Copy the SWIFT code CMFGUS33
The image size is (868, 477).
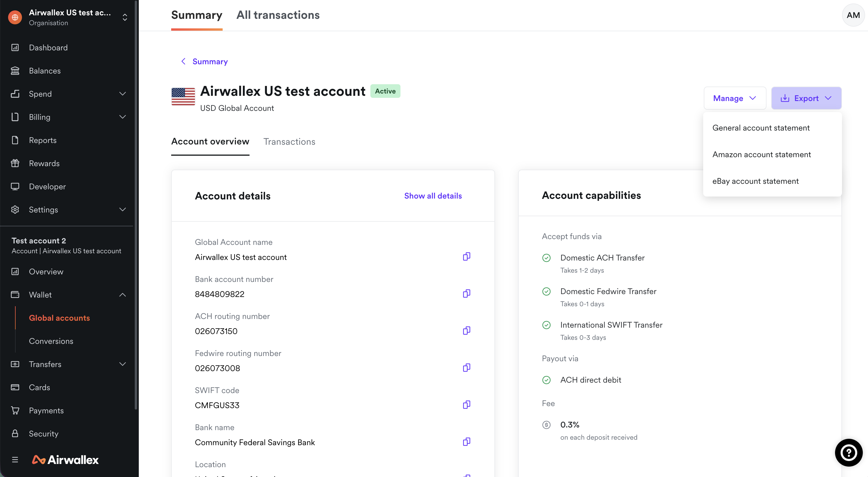coord(466,405)
